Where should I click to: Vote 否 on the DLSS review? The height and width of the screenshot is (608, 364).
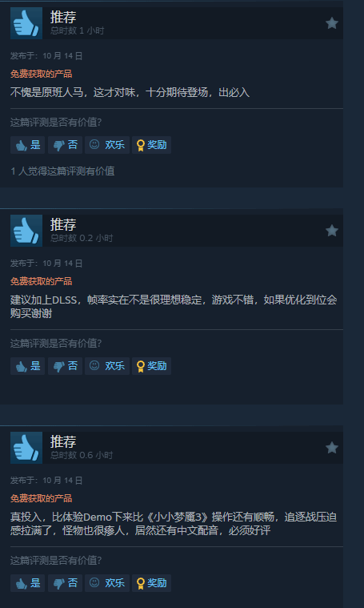[65, 366]
